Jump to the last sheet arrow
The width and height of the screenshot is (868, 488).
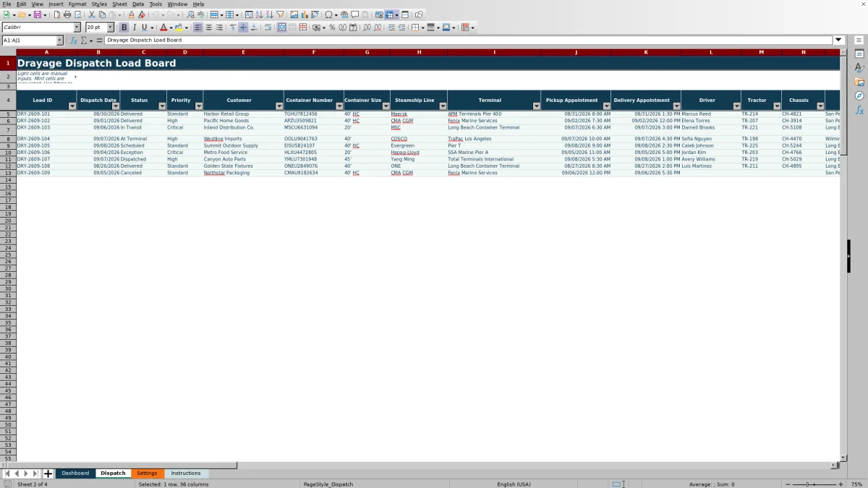point(35,474)
